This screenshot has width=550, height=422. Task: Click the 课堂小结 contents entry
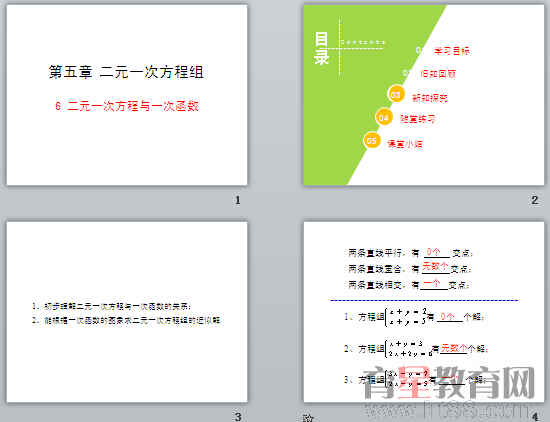pyautogui.click(x=405, y=144)
